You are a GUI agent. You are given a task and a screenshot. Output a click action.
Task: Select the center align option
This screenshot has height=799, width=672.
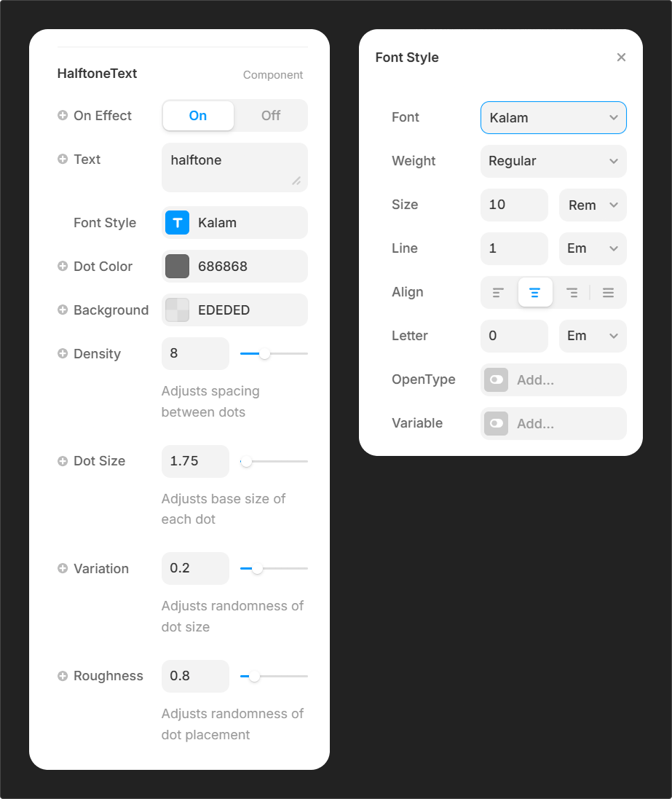point(535,293)
